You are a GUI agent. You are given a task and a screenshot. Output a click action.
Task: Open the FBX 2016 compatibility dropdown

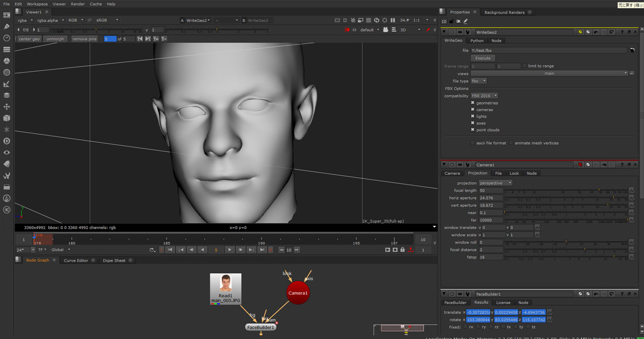coord(484,96)
